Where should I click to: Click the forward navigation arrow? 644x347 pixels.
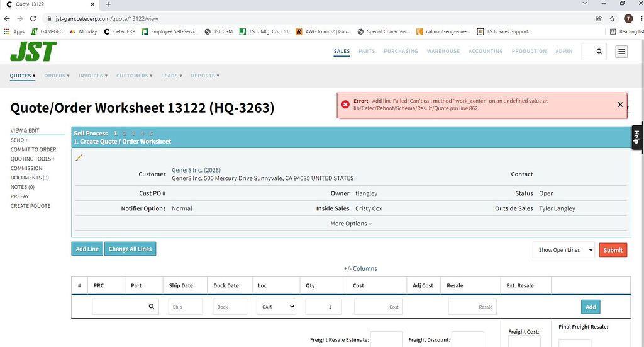pyautogui.click(x=20, y=18)
